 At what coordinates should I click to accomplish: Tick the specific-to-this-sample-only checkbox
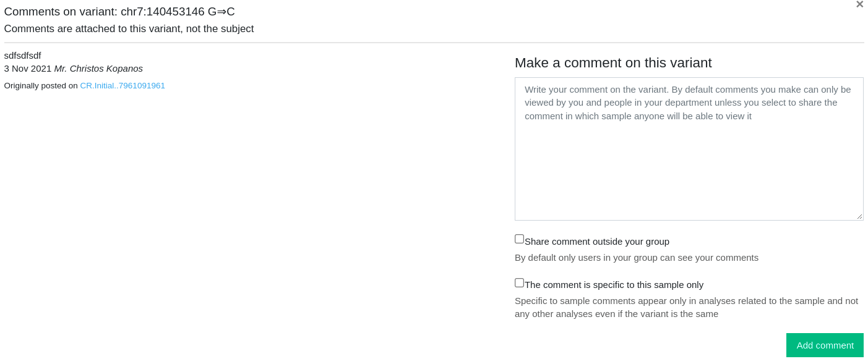[x=519, y=282]
